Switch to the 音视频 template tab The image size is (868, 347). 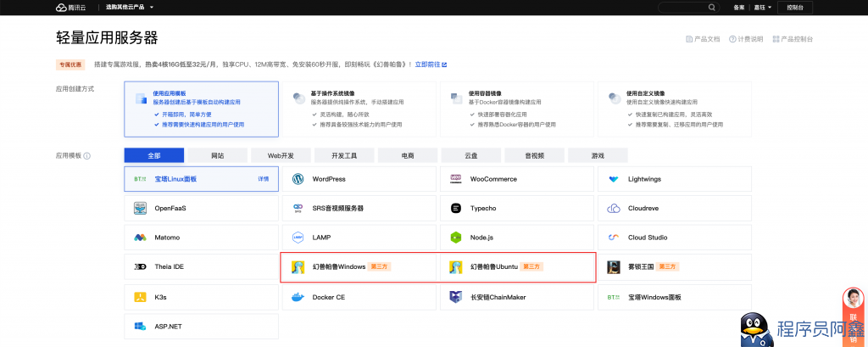coord(535,155)
